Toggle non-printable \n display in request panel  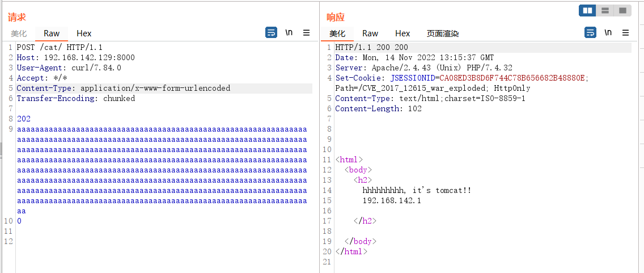[289, 33]
